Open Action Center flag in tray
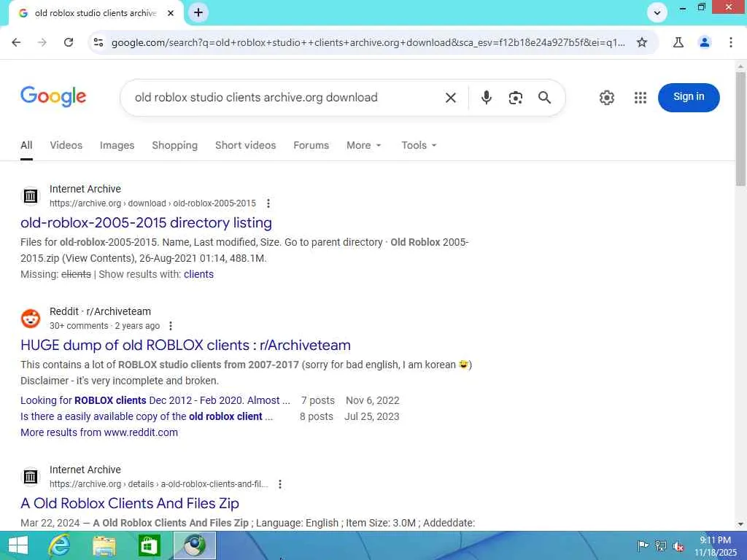The height and width of the screenshot is (560, 747). [643, 545]
